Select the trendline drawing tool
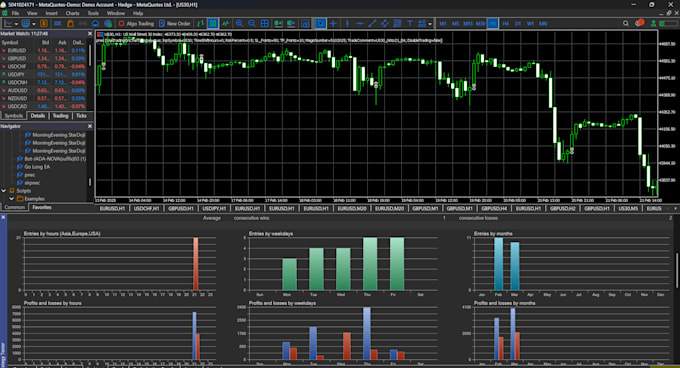 372,23
